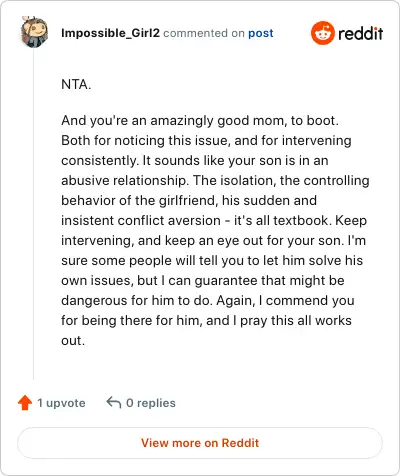
Task: Click the reddit wordmark text
Action: tap(361, 33)
